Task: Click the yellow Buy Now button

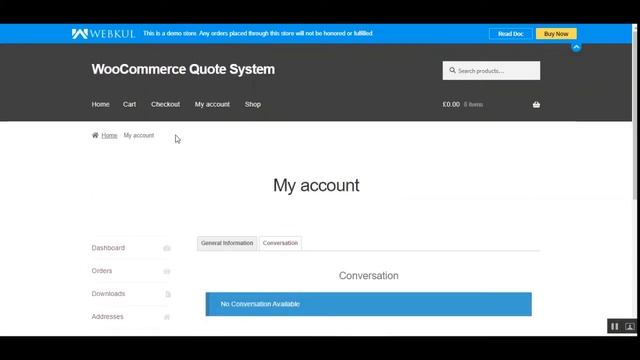Action: point(556,34)
